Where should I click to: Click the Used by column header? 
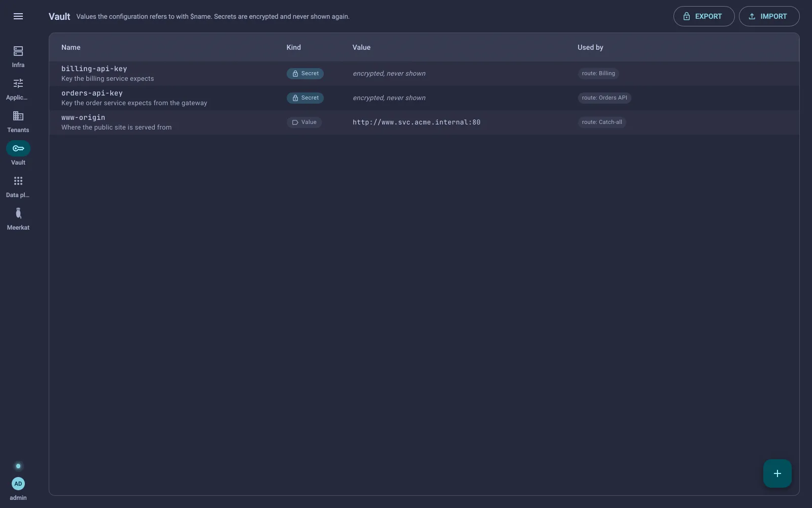click(x=590, y=47)
